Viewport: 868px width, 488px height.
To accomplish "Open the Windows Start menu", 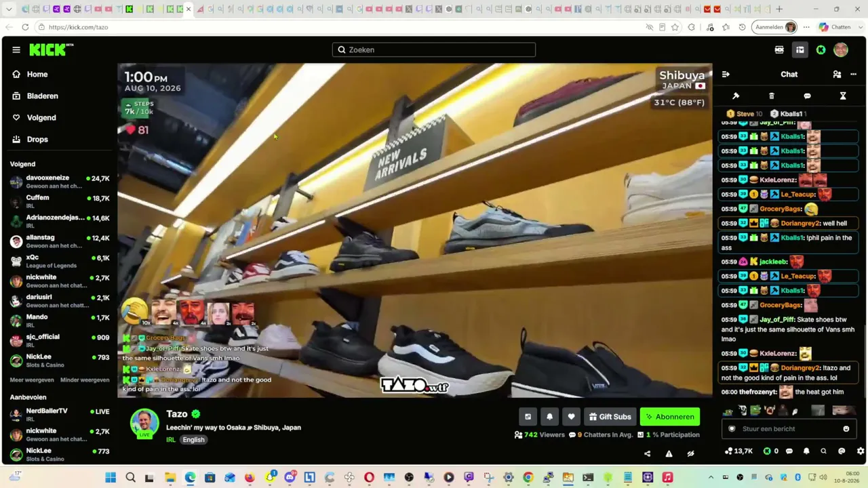I will (x=111, y=478).
